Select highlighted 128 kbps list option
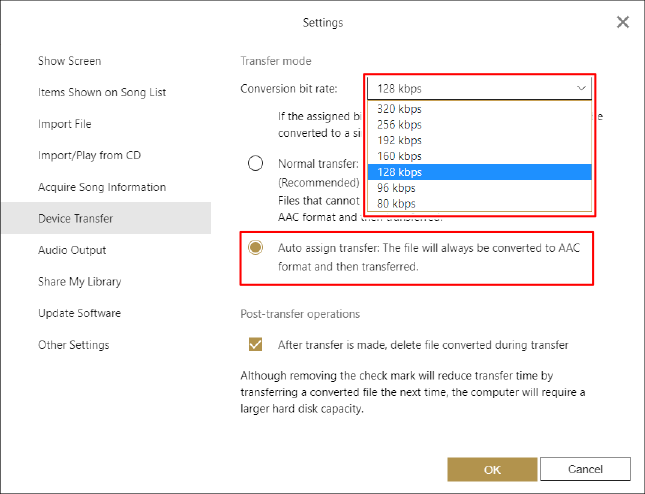The height and width of the screenshot is (494, 645). [400, 172]
